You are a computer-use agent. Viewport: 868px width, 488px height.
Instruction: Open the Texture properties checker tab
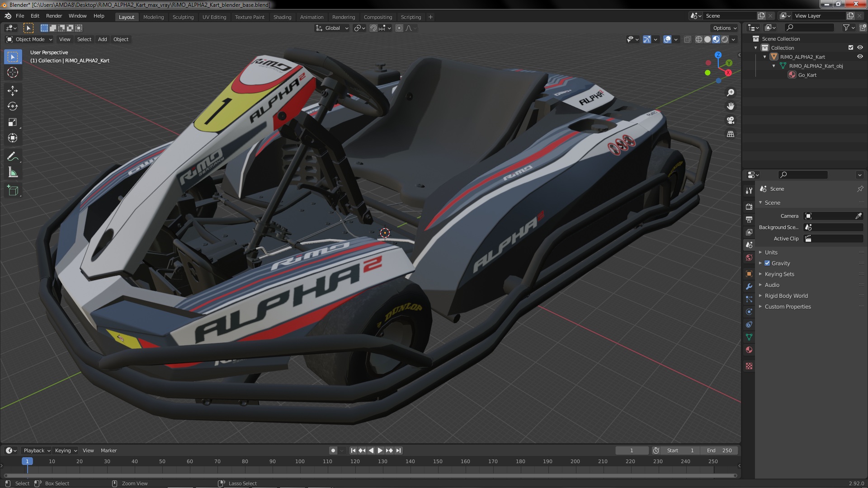(749, 366)
